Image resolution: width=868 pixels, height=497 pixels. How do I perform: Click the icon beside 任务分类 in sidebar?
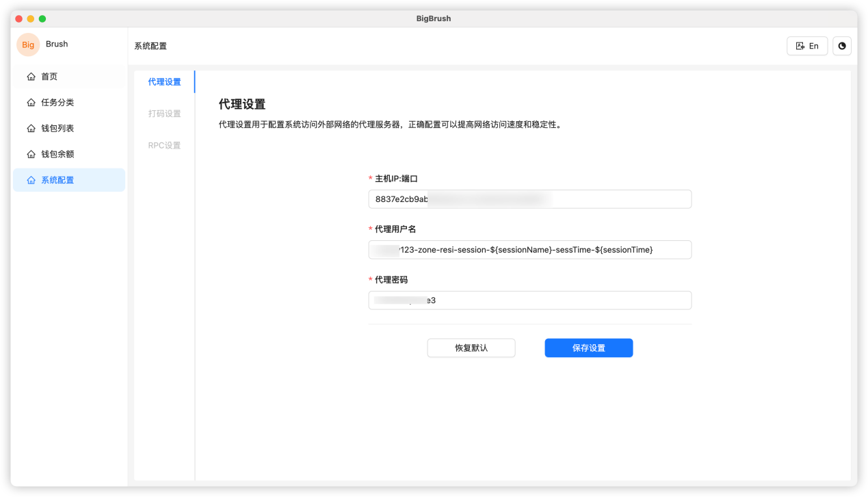31,102
